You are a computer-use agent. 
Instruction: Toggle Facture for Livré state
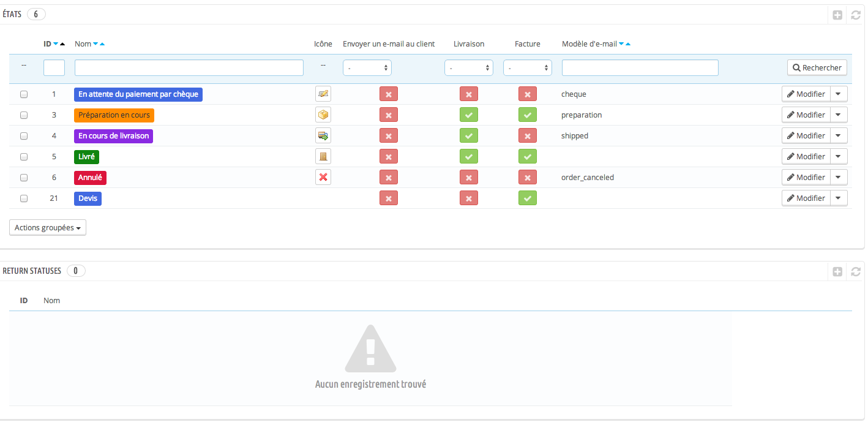tap(528, 157)
